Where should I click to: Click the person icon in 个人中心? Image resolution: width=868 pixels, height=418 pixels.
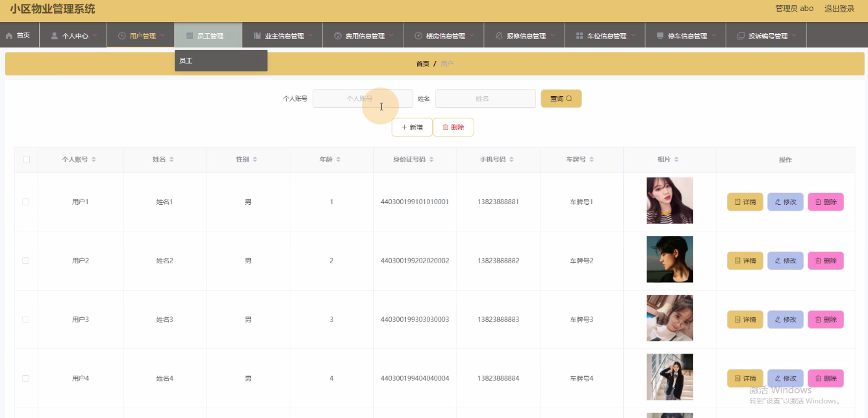coord(55,36)
